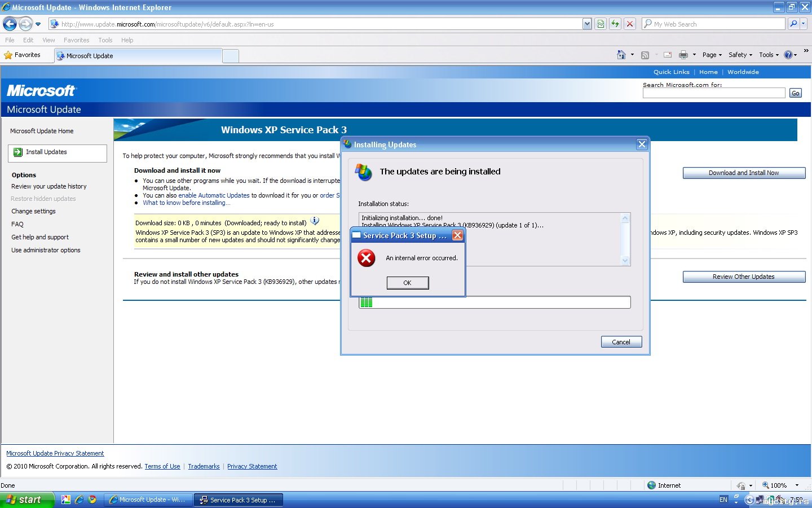Click the info icon beside download size
The image size is (812, 508).
(x=315, y=221)
